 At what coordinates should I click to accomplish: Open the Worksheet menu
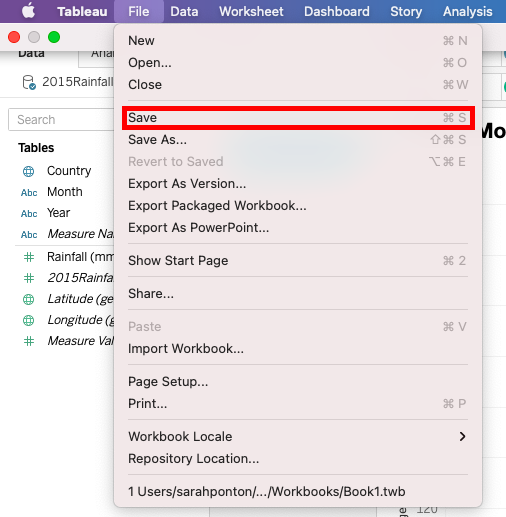tap(251, 11)
